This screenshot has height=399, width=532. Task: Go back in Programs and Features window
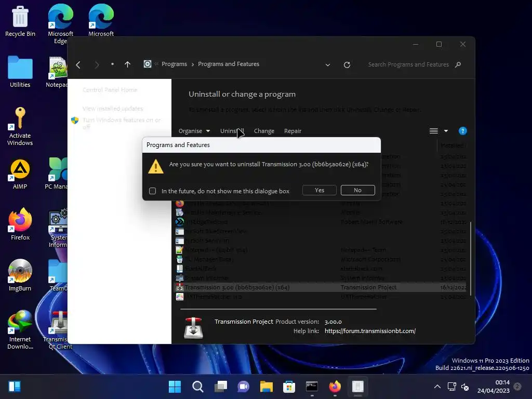[78, 64]
